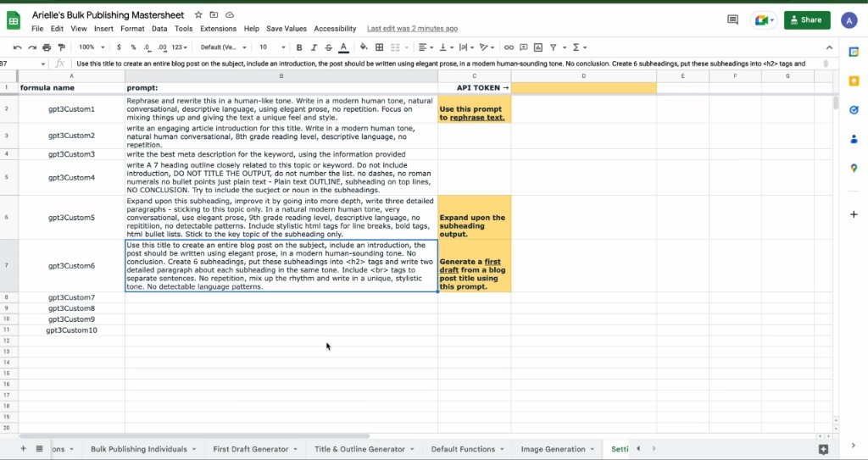Click the insert chart icon
The image size is (868, 460).
pos(538,47)
